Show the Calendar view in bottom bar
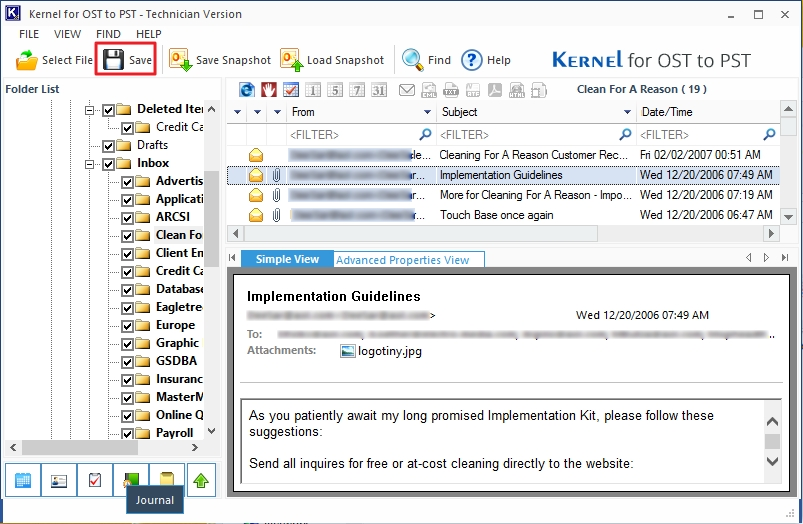Image resolution: width=803 pixels, height=524 pixels. pos(23,480)
